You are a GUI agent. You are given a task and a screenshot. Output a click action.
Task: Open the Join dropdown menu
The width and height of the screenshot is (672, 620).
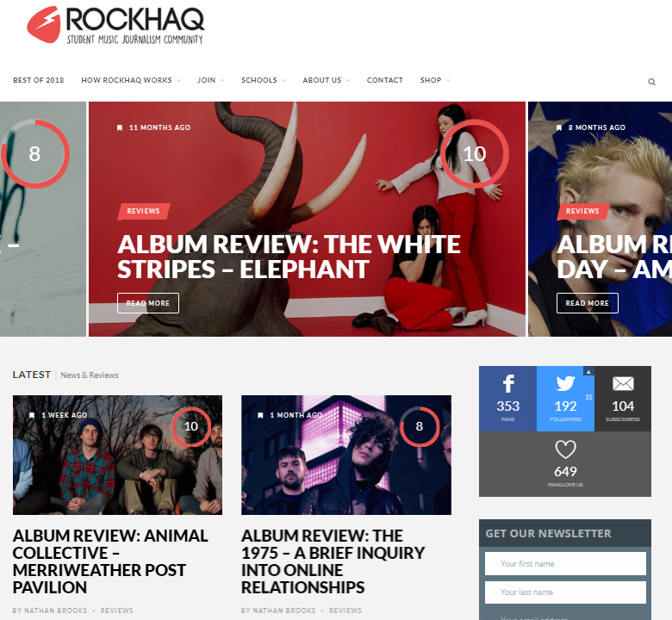pyautogui.click(x=211, y=80)
